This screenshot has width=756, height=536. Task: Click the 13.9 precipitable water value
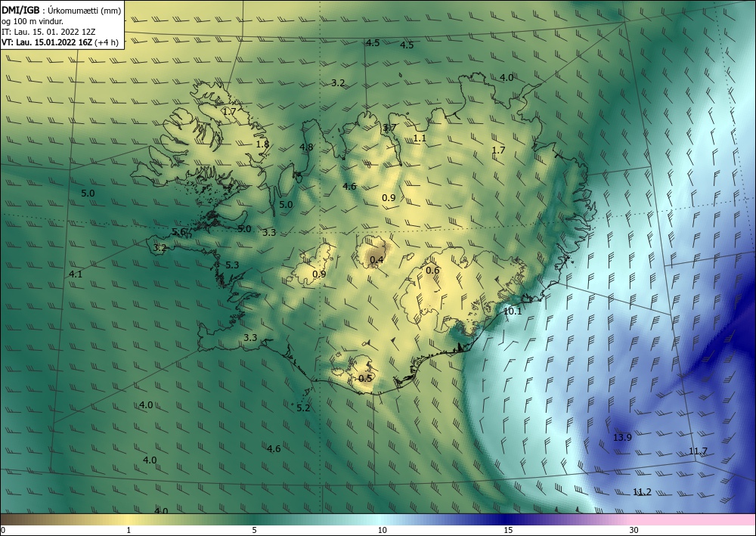tap(622, 438)
